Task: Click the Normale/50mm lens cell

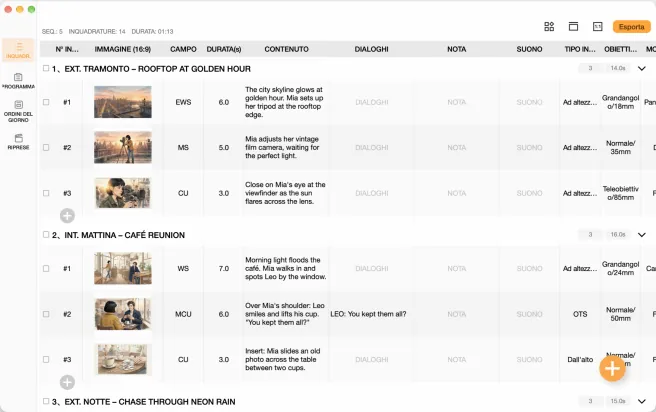Action: [620, 314]
